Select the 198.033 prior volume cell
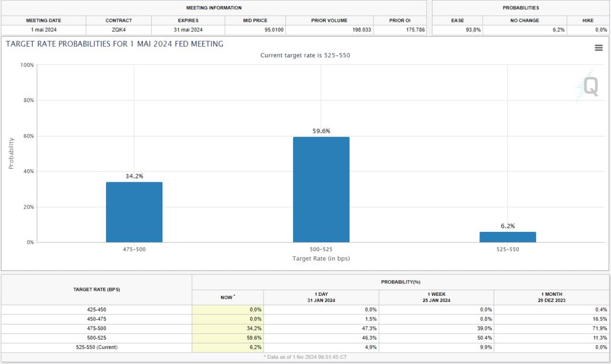The width and height of the screenshot is (611, 364). pyautogui.click(x=329, y=30)
